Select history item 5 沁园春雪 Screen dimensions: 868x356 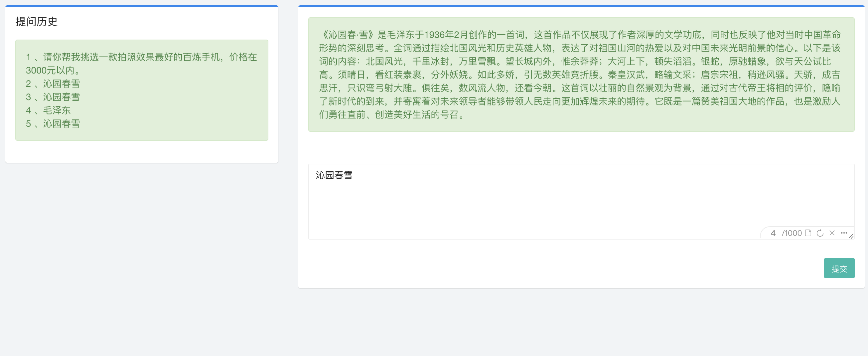tap(53, 124)
